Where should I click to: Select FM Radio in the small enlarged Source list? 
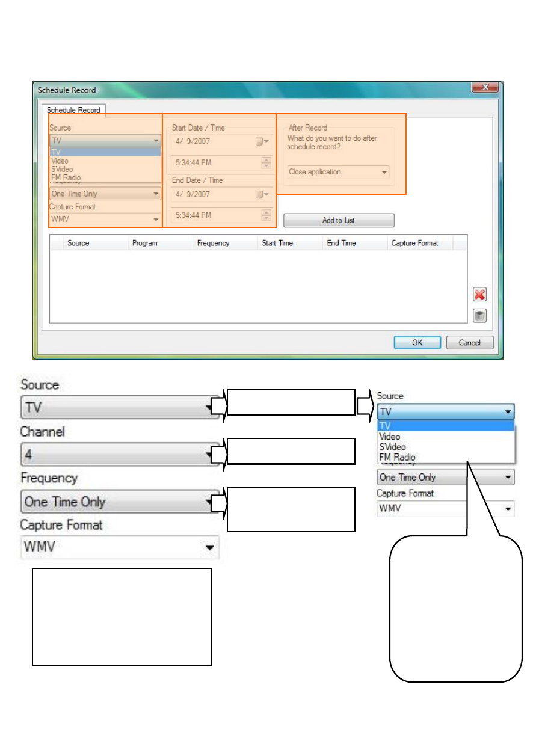pos(445,457)
